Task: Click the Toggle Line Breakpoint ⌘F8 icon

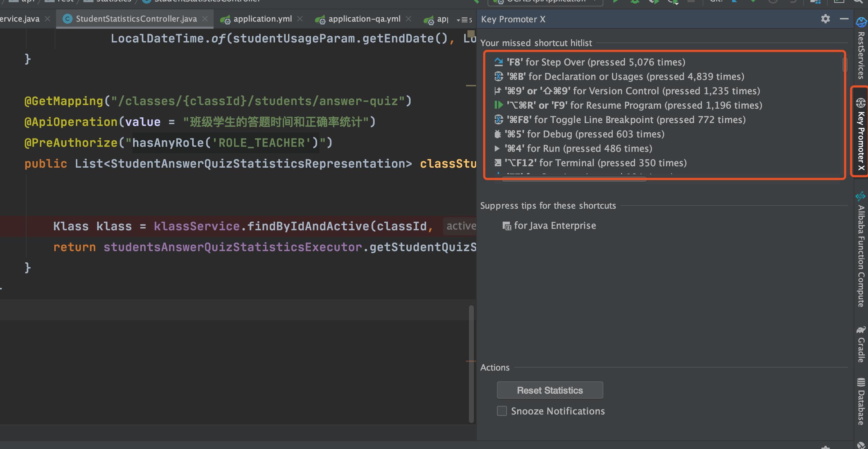Action: (x=497, y=120)
